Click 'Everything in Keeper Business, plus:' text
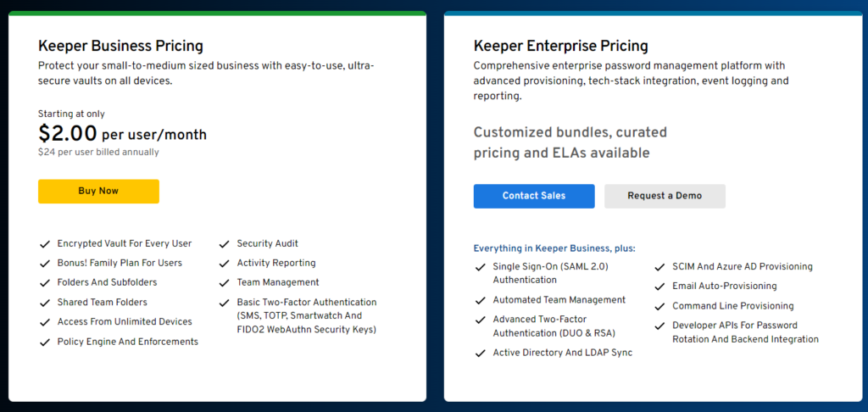Screen dimensions: 868x412 point(554,248)
